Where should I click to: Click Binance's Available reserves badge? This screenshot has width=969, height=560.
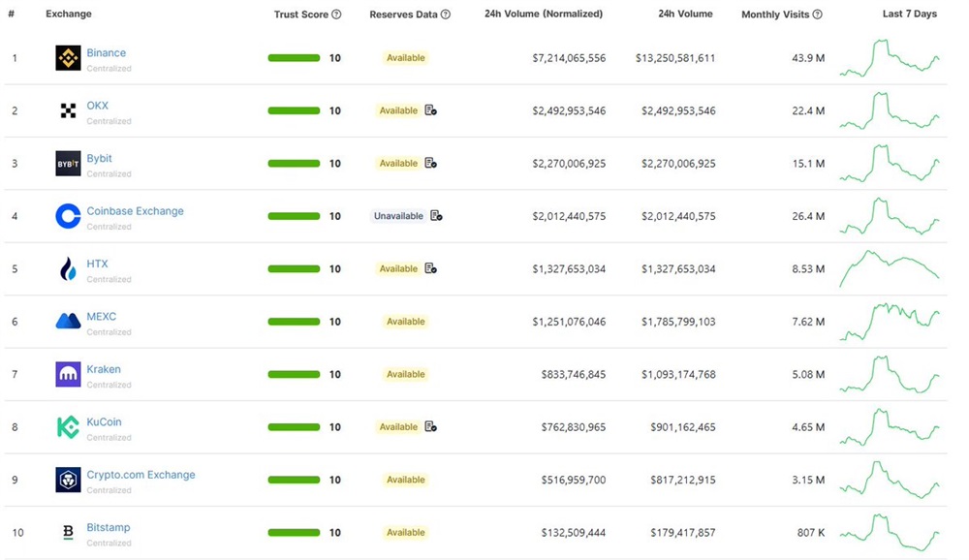tap(405, 58)
